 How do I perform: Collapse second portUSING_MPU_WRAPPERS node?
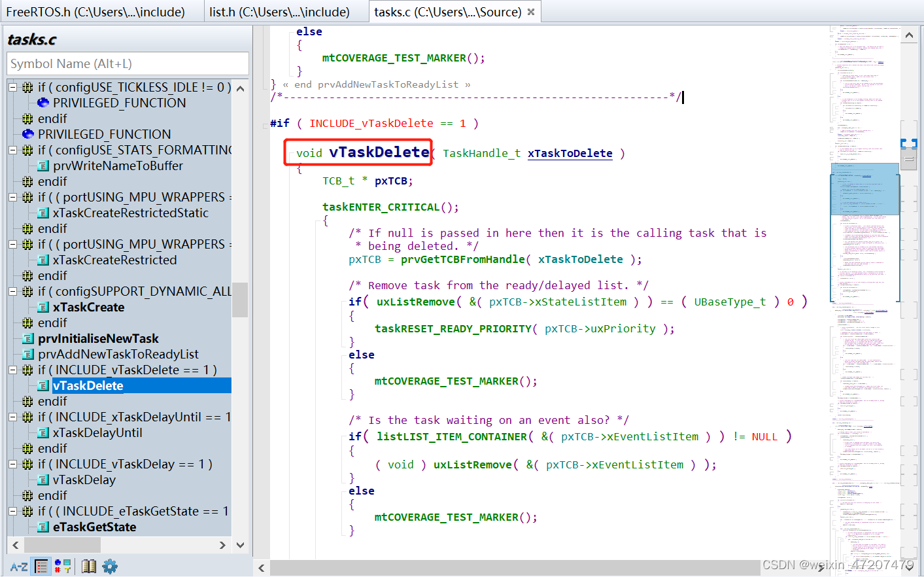click(x=12, y=244)
